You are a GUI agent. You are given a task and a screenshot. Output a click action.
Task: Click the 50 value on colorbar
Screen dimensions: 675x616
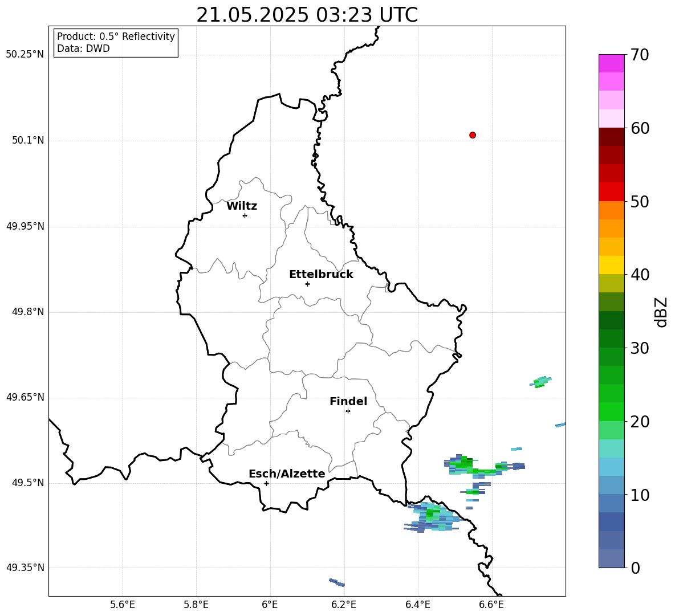(640, 201)
